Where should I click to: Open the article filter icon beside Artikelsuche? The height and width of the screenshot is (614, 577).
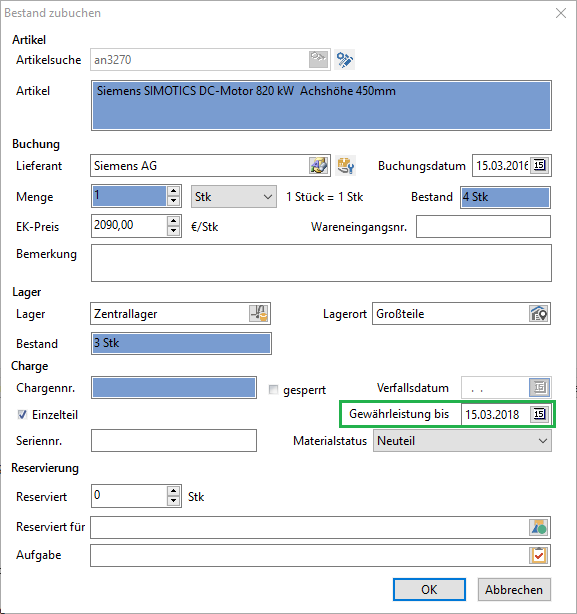coord(345,60)
